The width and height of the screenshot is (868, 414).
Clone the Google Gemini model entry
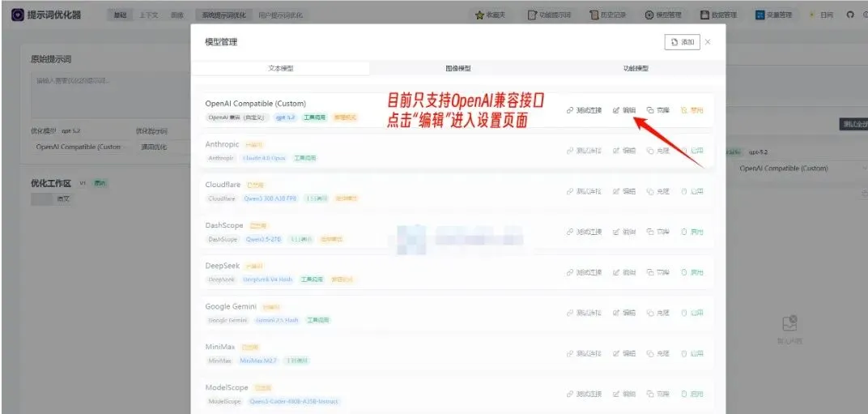coord(658,313)
